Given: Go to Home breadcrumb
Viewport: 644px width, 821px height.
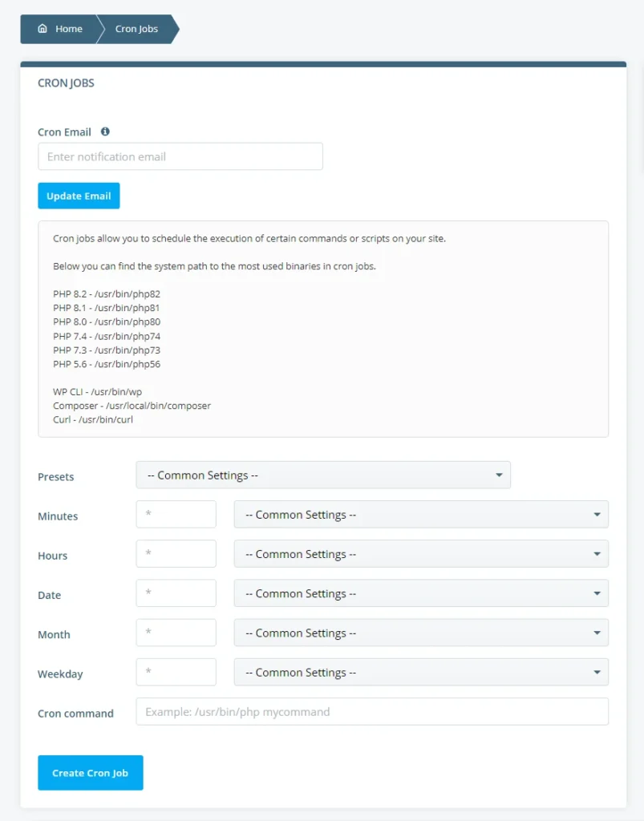Looking at the screenshot, I should click(x=68, y=29).
